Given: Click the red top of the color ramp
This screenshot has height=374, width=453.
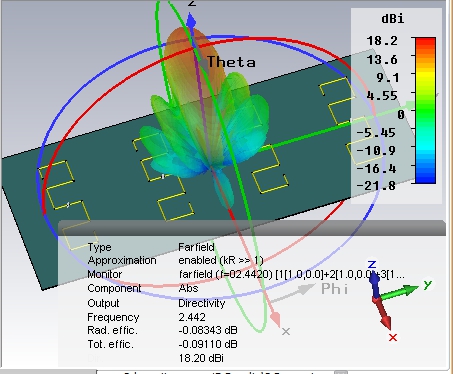Looking at the screenshot, I should pyautogui.click(x=425, y=43).
